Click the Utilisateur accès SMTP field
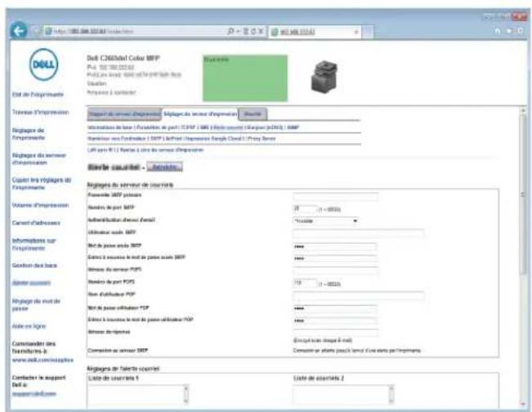Image resolution: width=532 pixels, height=412 pixels. (359, 233)
